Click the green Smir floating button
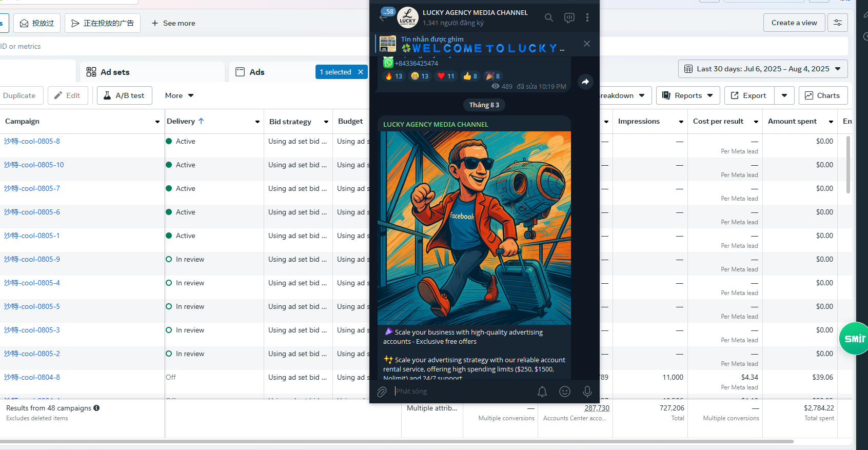868x450 pixels. (854, 339)
